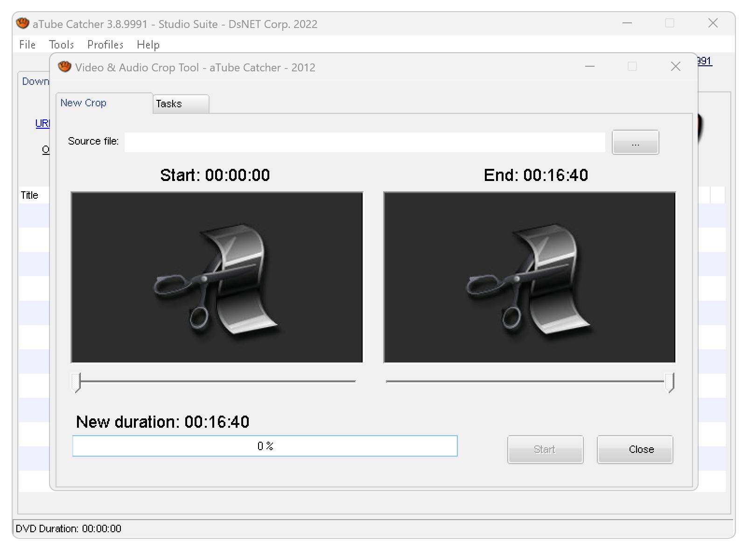Close the Video & Audio Crop Tool window

[x=675, y=67]
